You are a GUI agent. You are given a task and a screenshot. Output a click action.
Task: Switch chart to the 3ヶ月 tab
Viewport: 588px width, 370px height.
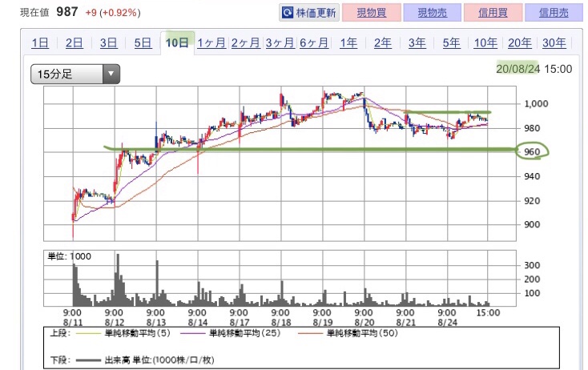280,42
